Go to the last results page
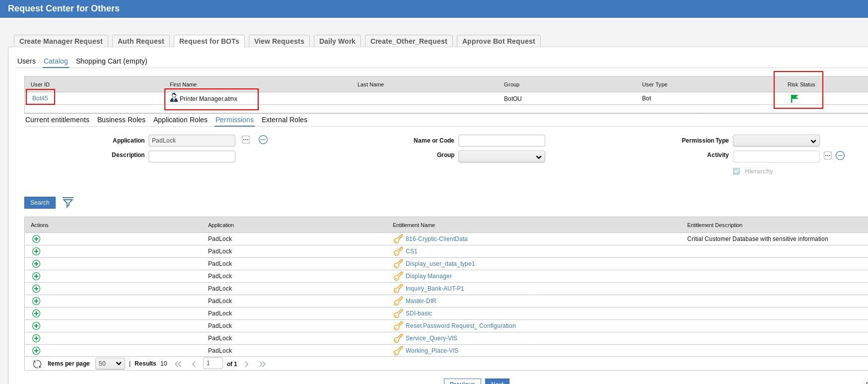Image resolution: width=868 pixels, height=384 pixels. (x=262, y=364)
